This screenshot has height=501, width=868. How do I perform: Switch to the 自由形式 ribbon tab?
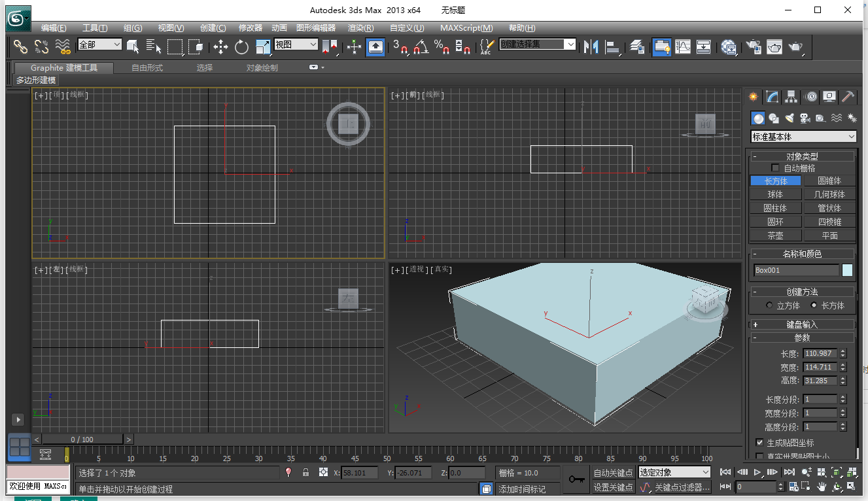coord(147,67)
